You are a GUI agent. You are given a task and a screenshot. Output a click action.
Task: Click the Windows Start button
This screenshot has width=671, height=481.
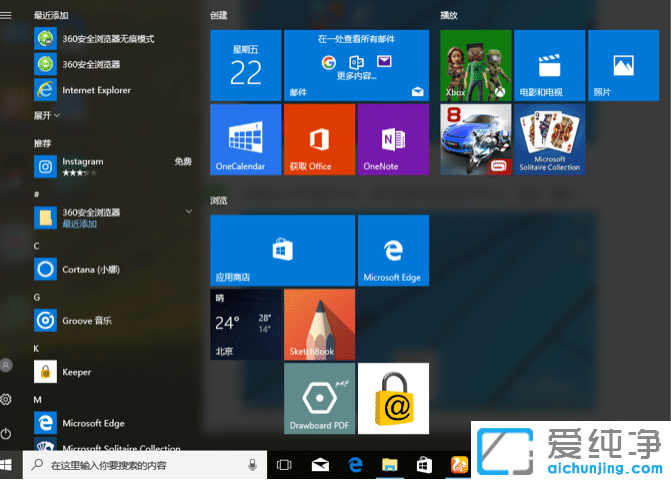(x=6, y=465)
